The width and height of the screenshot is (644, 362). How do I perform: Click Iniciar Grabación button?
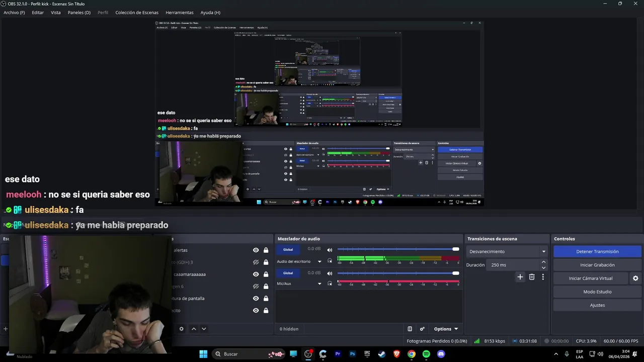click(x=597, y=265)
